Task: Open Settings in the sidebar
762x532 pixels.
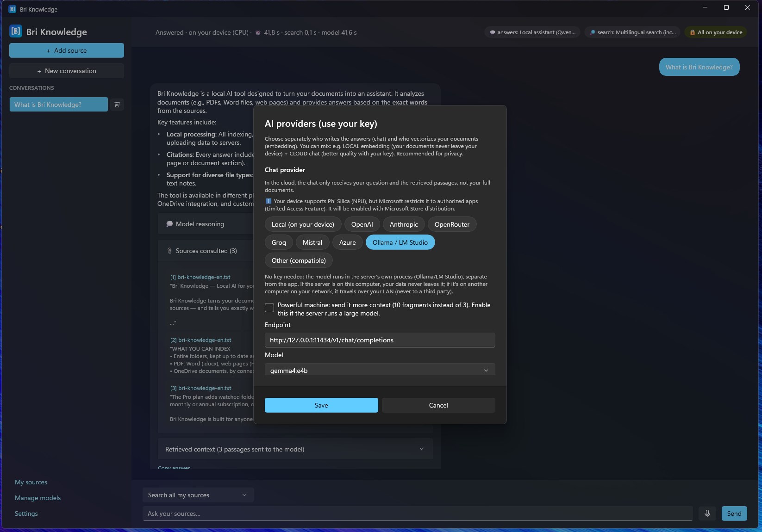Action: click(x=26, y=513)
